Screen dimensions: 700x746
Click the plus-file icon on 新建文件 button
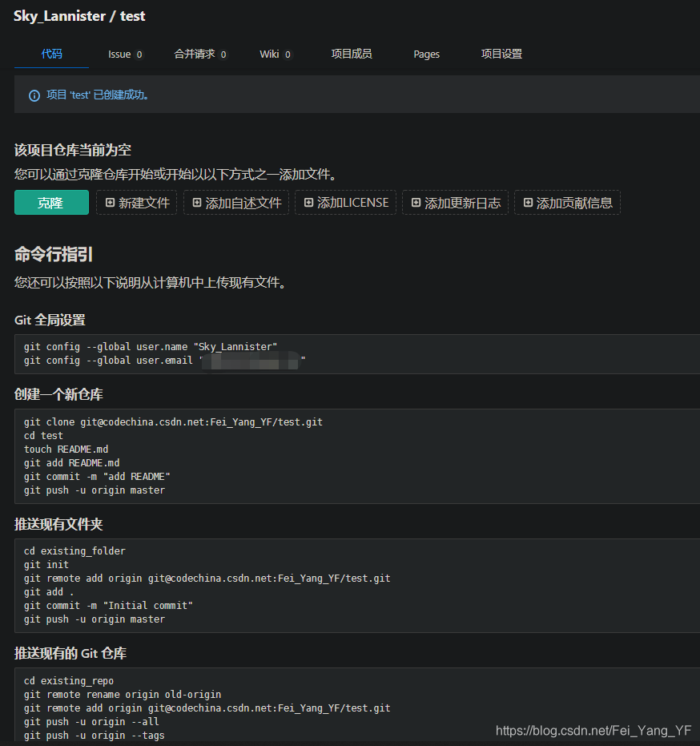pos(111,203)
